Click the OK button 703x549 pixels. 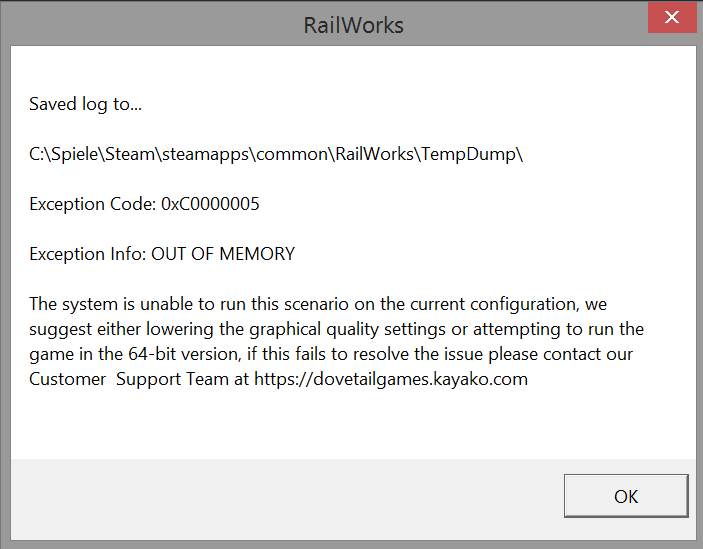point(626,496)
